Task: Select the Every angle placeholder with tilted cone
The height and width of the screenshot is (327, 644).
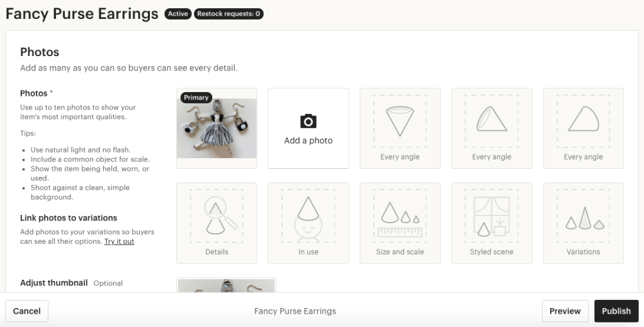Action: point(491,128)
